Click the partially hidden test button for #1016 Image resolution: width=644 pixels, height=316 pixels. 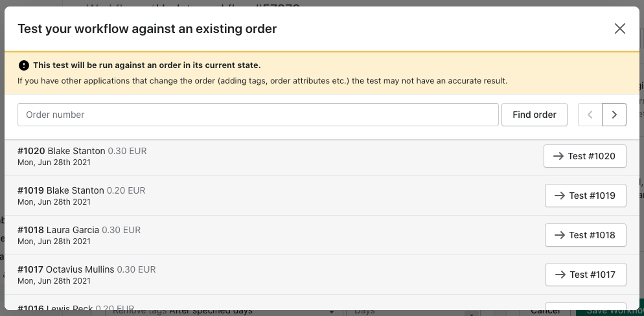(x=585, y=306)
